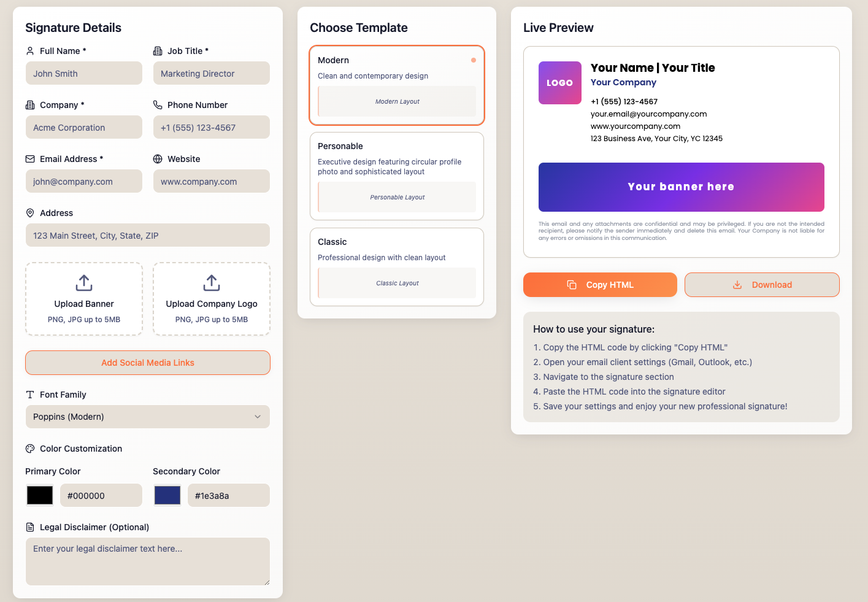Click the globe icon beside Website
This screenshot has height=602, width=868.
(x=157, y=159)
